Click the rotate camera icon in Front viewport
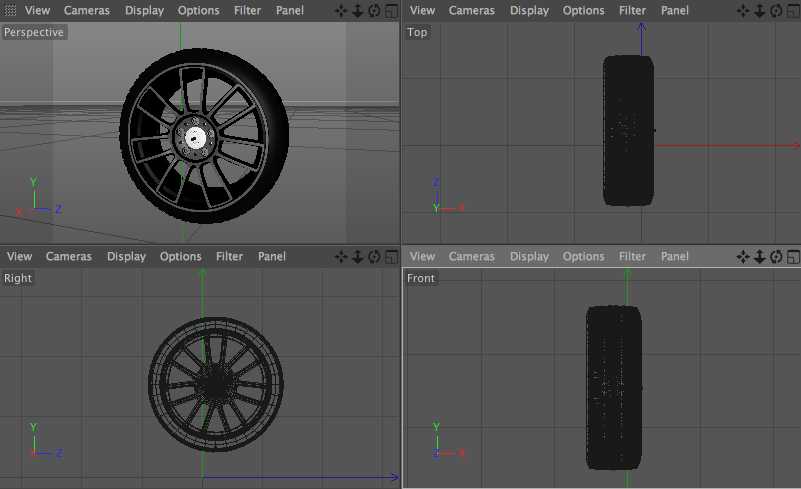Image resolution: width=801 pixels, height=489 pixels. pyautogui.click(x=776, y=257)
